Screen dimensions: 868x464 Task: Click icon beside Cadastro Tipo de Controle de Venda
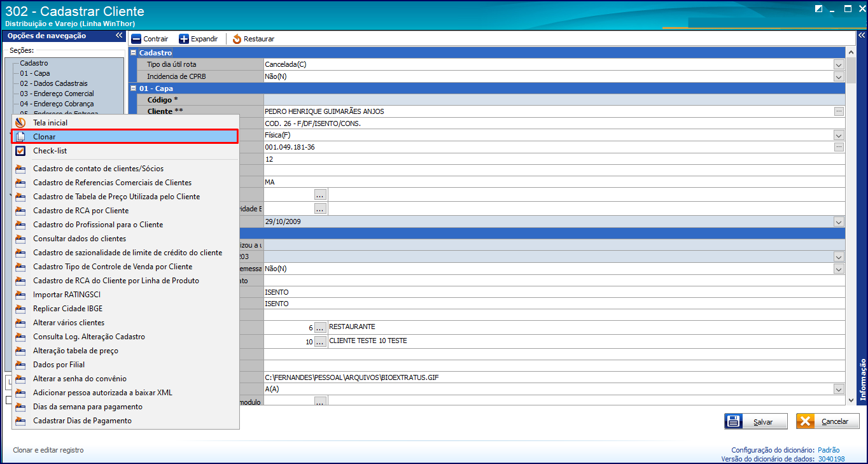20,267
